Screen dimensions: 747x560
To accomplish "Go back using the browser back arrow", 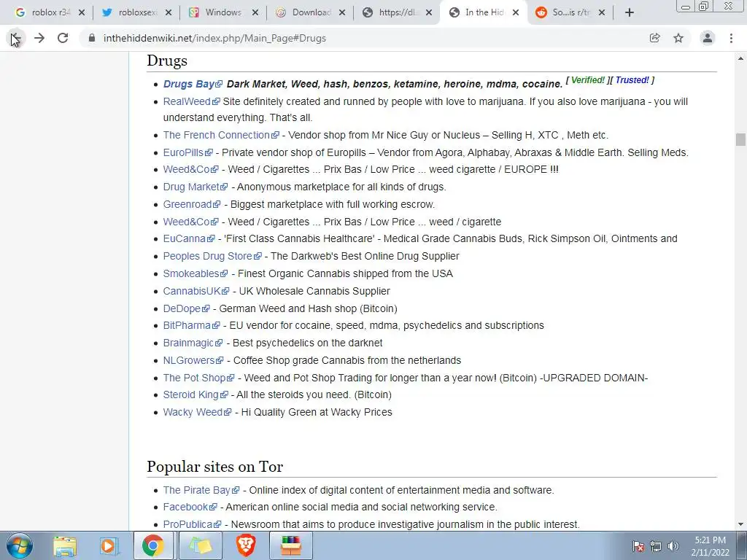I will (x=16, y=38).
